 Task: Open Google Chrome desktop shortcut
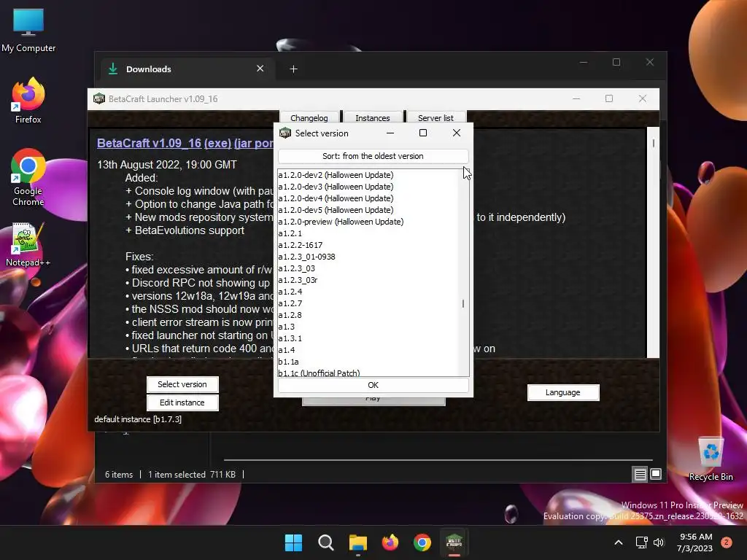click(x=28, y=177)
